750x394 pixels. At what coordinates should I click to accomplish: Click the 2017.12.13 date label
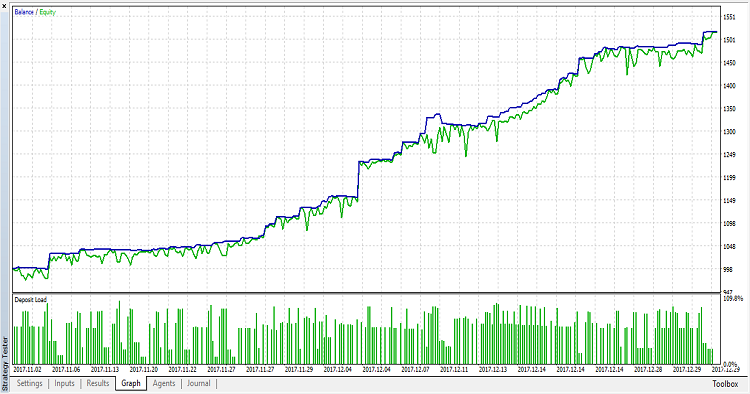click(x=493, y=370)
